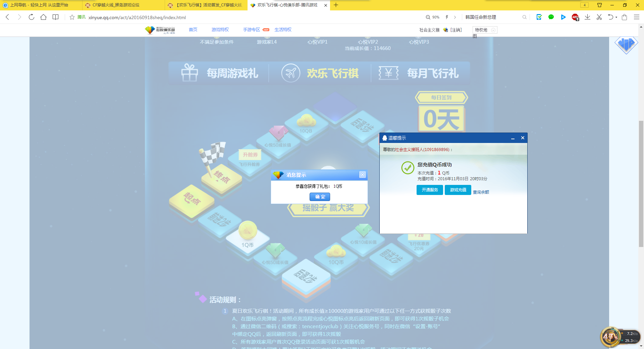Click the tab count indicator showing 4
The image size is (644, 349).
[x=585, y=5]
